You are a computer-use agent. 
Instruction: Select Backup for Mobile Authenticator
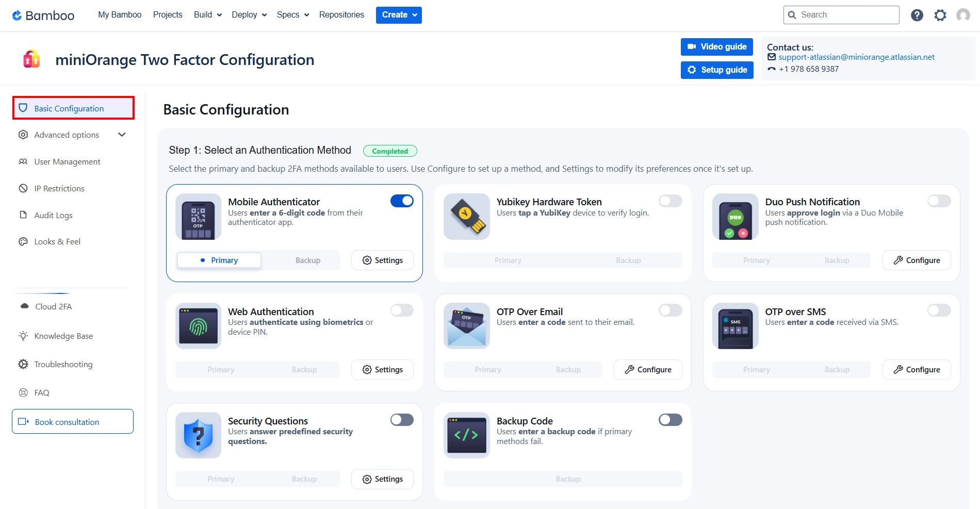pos(307,260)
